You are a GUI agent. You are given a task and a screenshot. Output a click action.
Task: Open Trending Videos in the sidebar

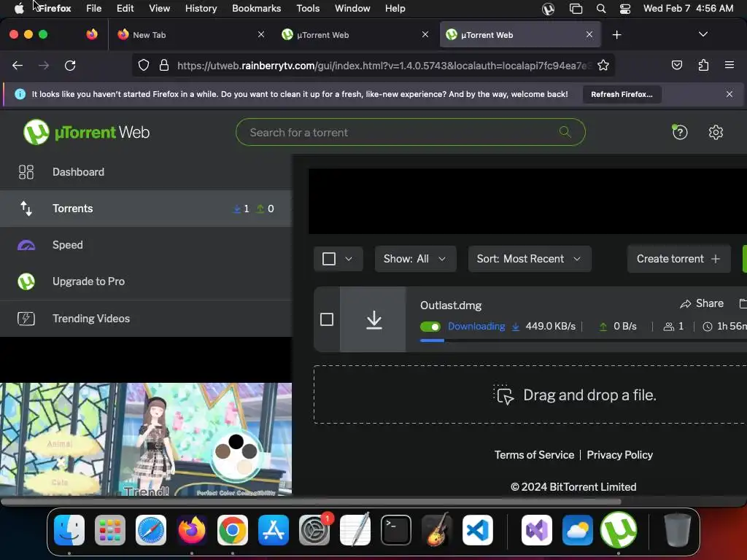tap(146, 318)
